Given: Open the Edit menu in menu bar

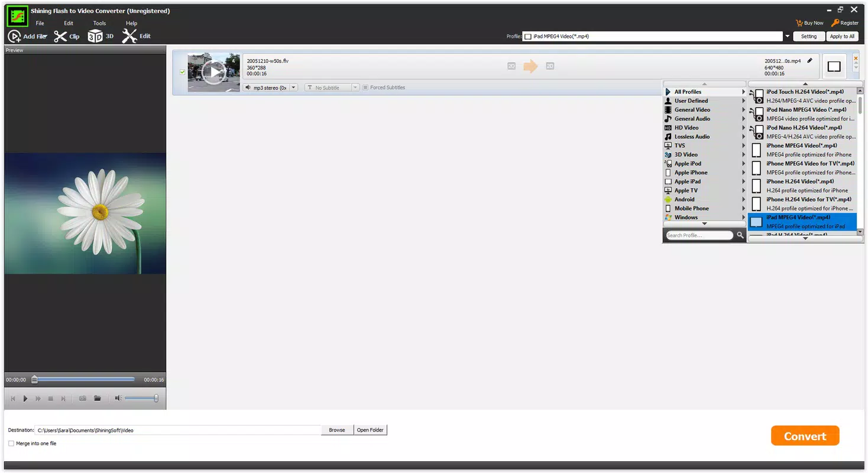Looking at the screenshot, I should click(69, 23).
